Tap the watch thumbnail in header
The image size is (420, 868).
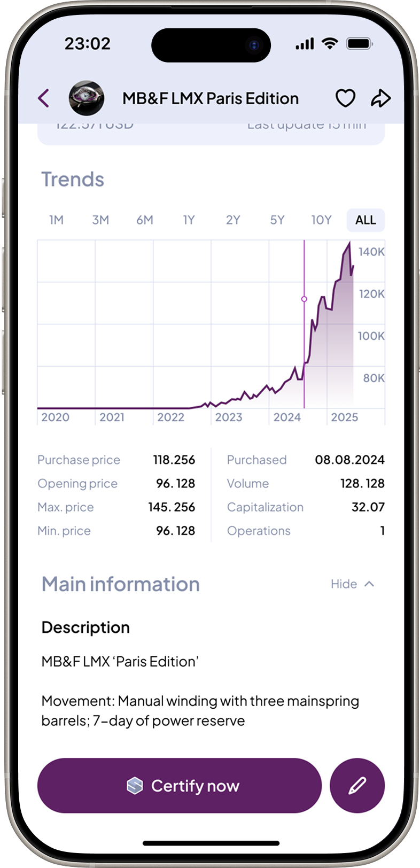(x=86, y=98)
